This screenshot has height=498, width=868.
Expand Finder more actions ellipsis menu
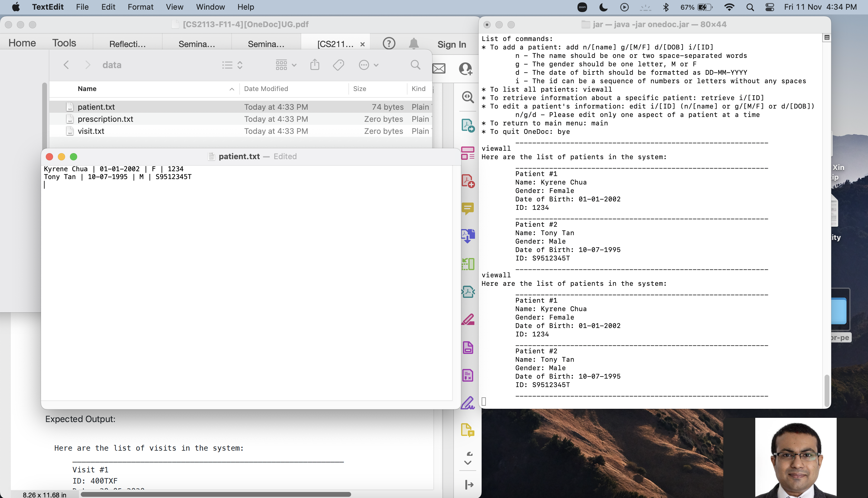(x=368, y=65)
